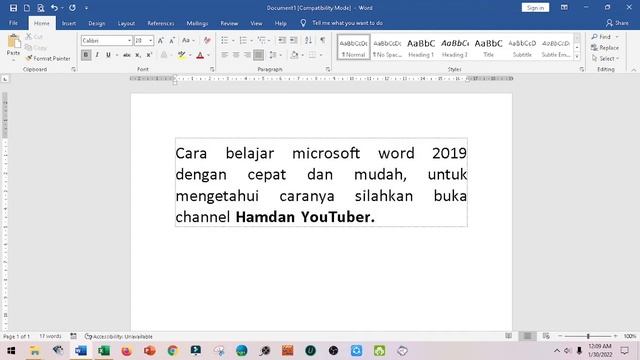Decrease font size with the shrink font icon

point(172,40)
